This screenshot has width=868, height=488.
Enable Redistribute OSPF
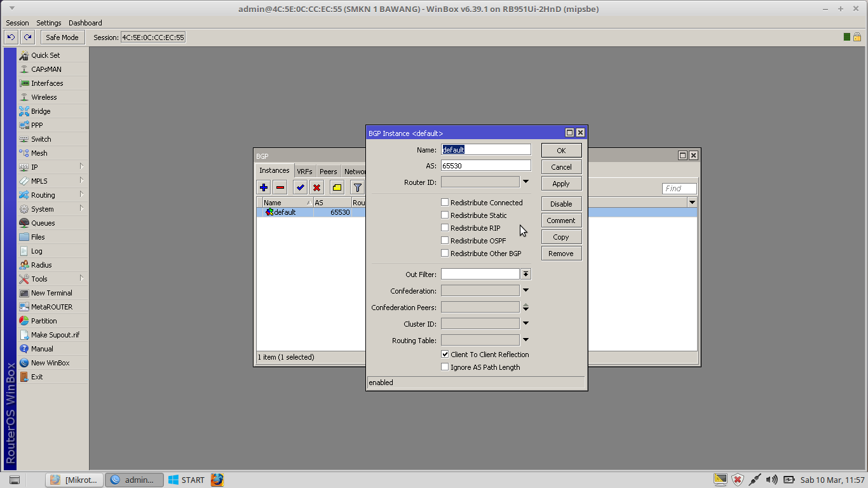click(444, 240)
